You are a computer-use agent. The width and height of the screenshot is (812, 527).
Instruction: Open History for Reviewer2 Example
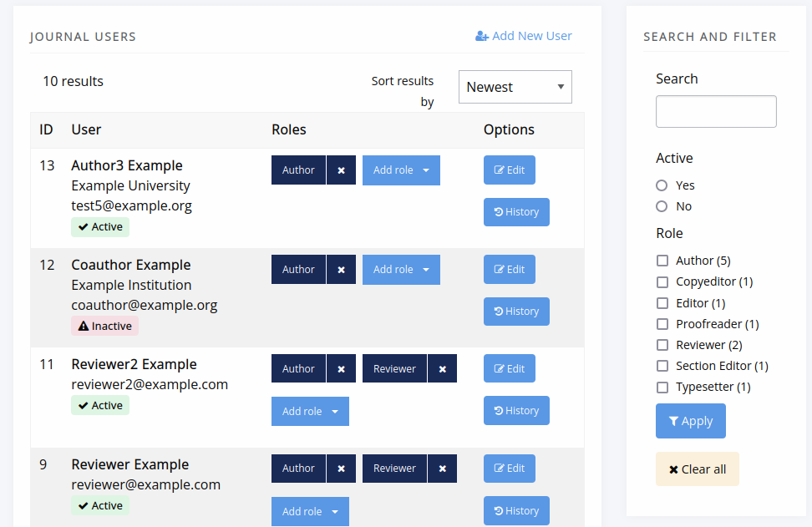click(516, 411)
